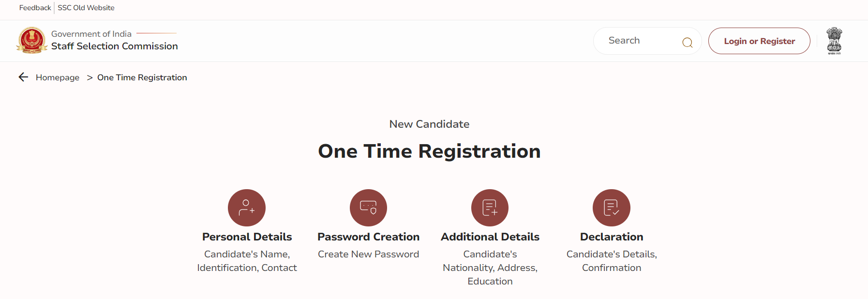Click One Time Registration breadcrumb
This screenshot has height=299, width=868.
142,77
